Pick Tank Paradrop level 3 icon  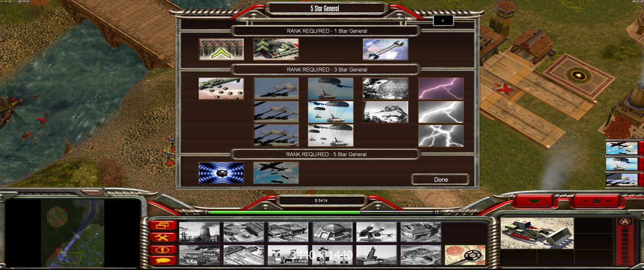(x=331, y=135)
